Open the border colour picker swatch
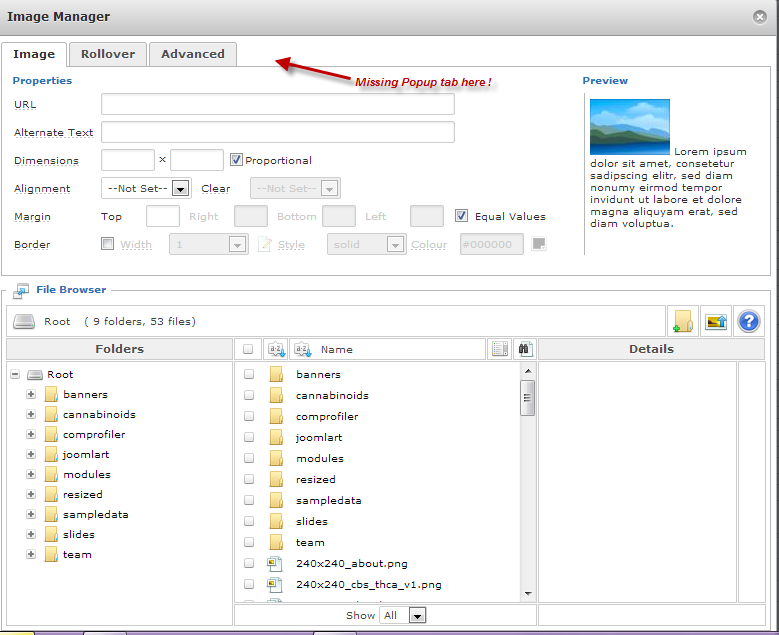Image resolution: width=779 pixels, height=635 pixels. (x=539, y=244)
